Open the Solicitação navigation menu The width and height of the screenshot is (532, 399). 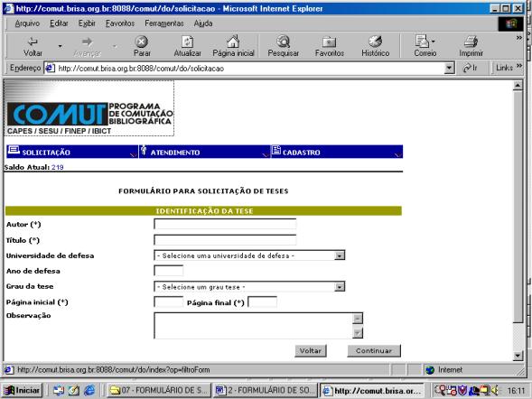[72, 152]
